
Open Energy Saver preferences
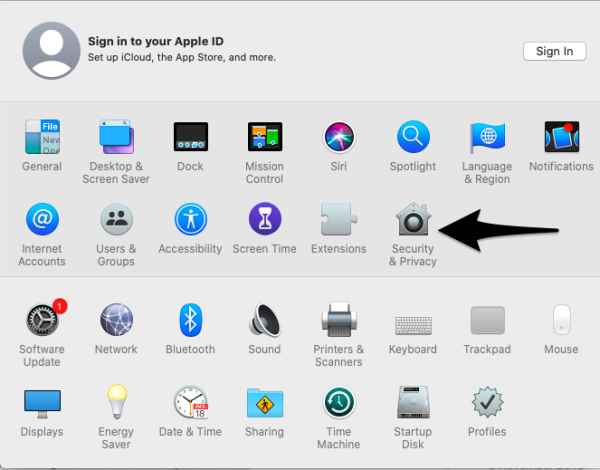tap(117, 402)
